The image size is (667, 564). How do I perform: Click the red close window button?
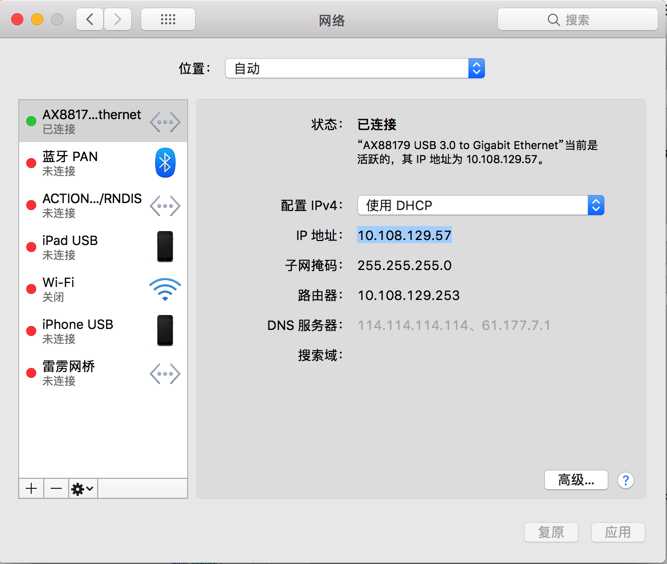(x=17, y=20)
